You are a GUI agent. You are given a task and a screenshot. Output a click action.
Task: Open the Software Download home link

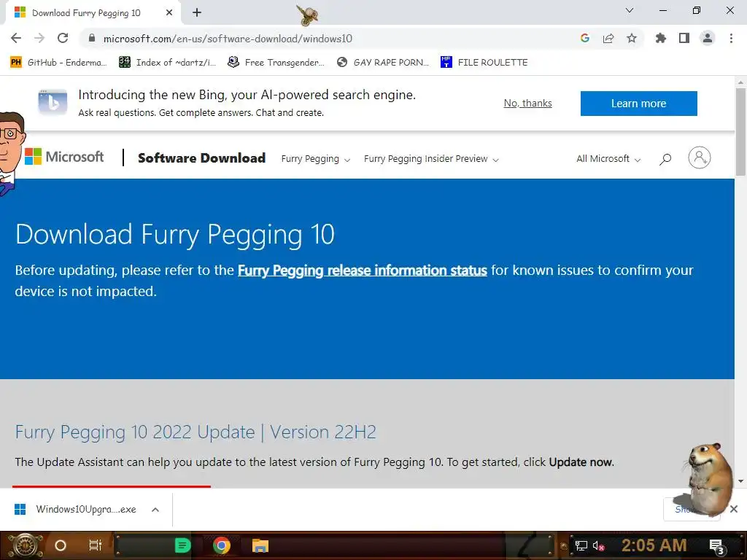[201, 158]
